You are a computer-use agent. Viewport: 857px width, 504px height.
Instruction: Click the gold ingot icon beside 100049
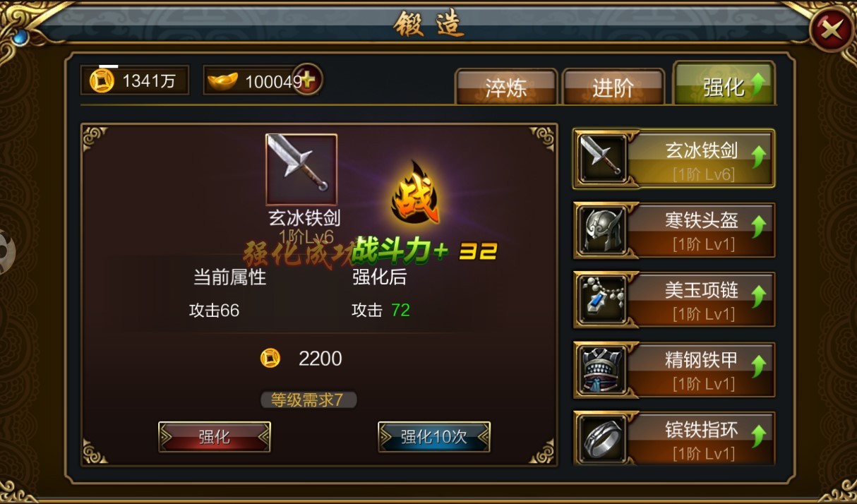[222, 81]
